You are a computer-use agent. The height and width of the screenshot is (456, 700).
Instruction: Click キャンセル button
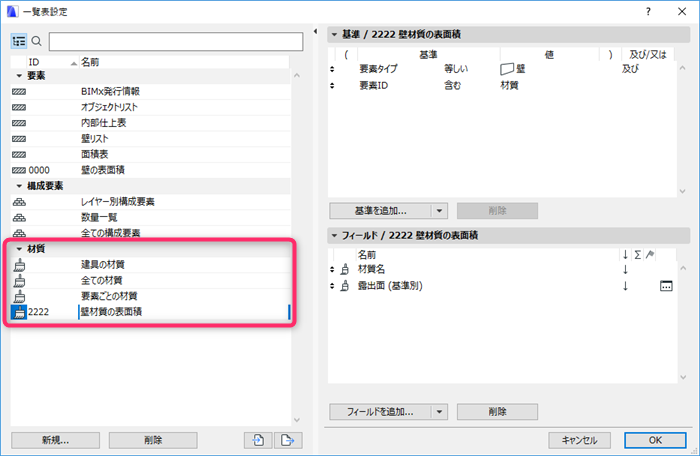(579, 440)
